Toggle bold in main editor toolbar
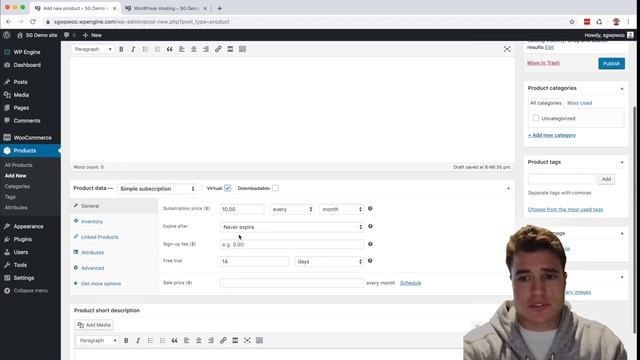 pos(121,49)
